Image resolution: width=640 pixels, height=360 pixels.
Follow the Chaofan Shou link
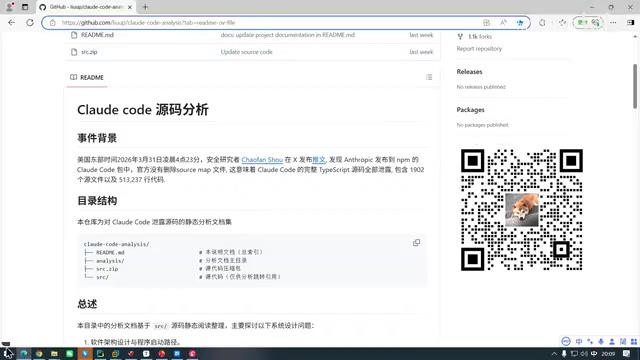click(x=262, y=160)
